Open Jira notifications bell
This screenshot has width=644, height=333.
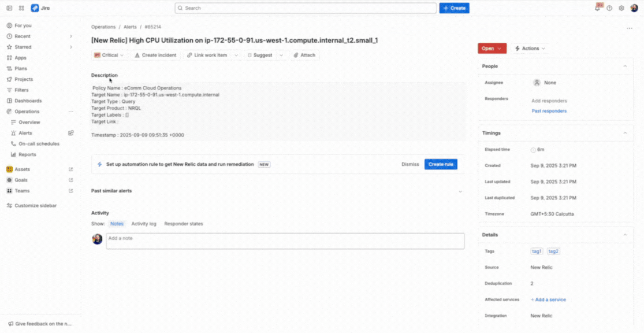pos(598,8)
